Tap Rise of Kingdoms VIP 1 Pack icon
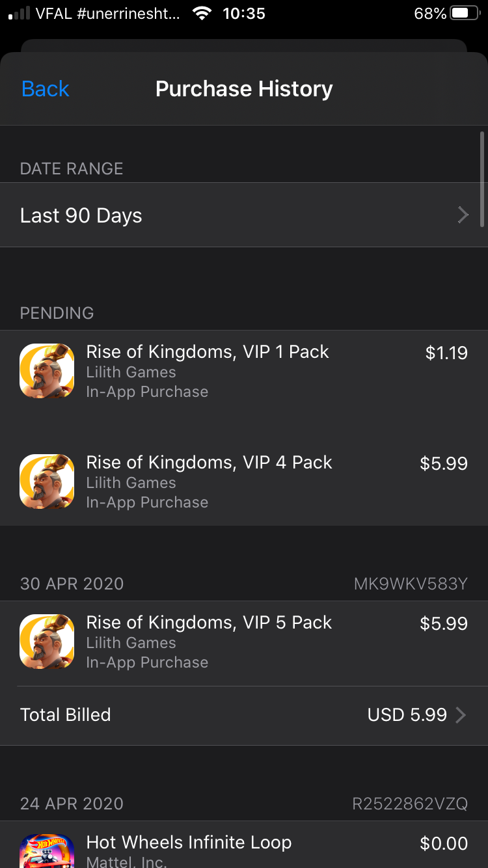The image size is (488, 868). [47, 371]
